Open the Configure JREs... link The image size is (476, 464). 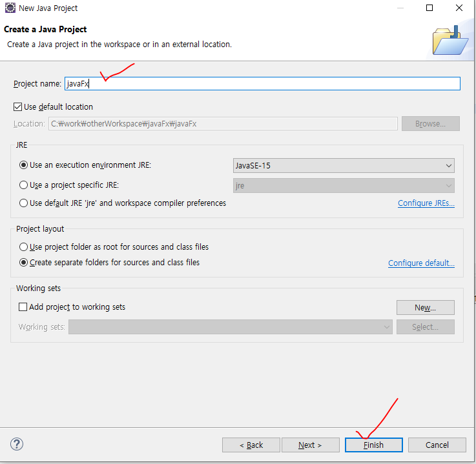tap(426, 203)
